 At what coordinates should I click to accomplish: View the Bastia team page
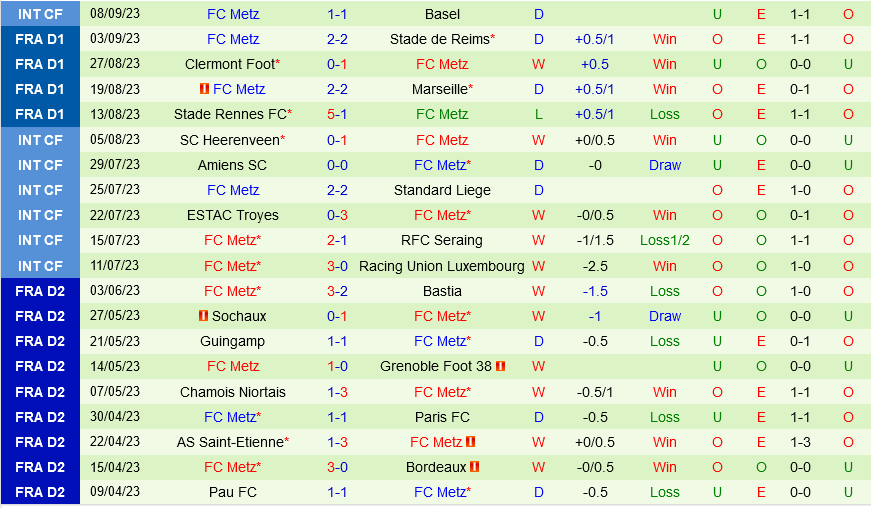(442, 291)
